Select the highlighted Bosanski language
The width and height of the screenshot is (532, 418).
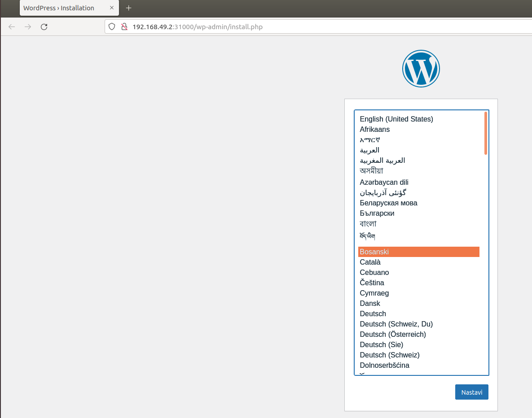(x=419, y=252)
